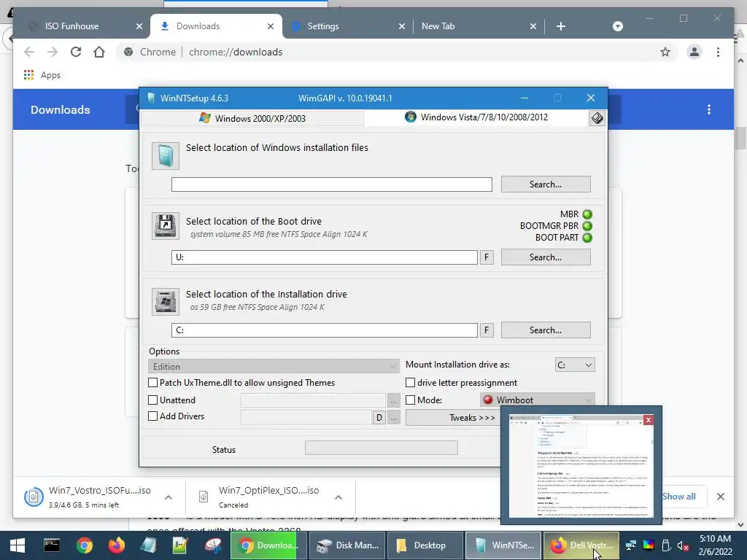Open Chrome tab search dropdown arrow
Screen dimensions: 747x560
click(x=617, y=26)
